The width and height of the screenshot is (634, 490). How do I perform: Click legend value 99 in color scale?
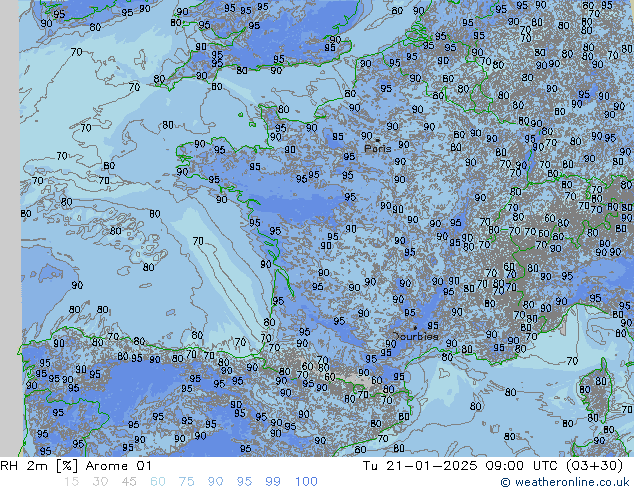pos(273,482)
